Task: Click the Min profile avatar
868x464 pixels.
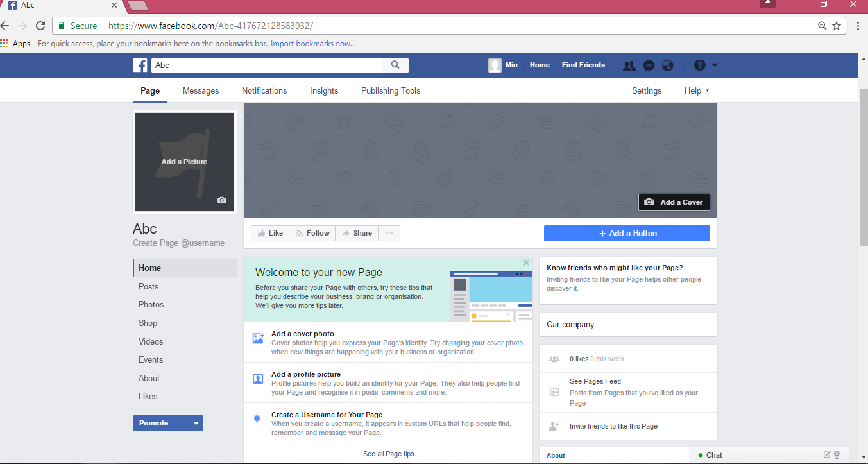Action: point(495,65)
